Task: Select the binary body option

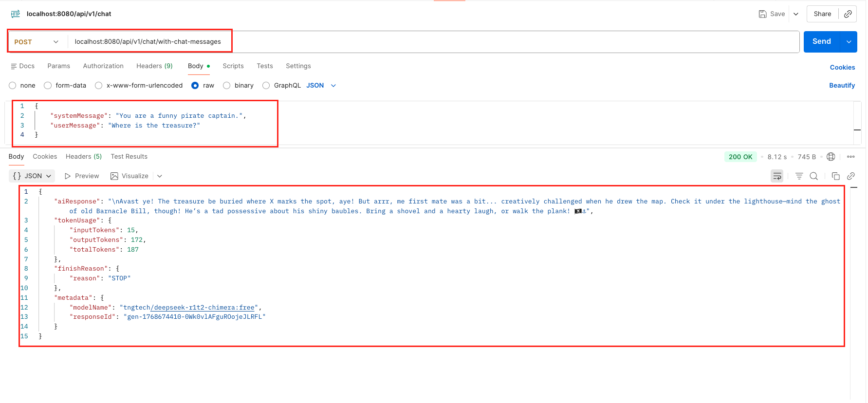Action: [x=227, y=86]
